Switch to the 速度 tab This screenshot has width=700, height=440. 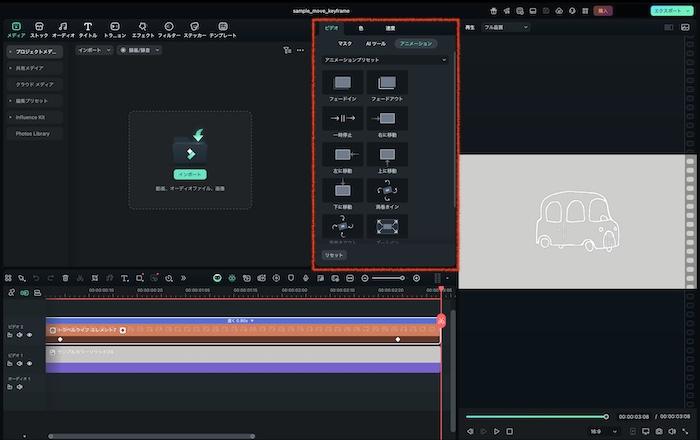click(390, 28)
